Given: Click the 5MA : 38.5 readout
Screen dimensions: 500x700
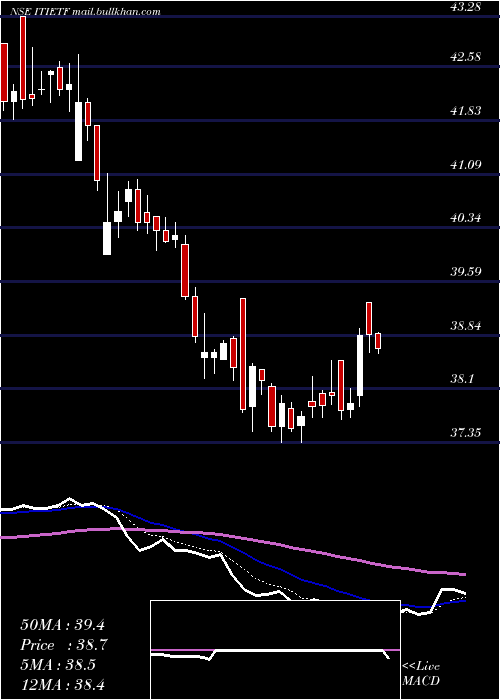Looking at the screenshot, I should coord(58,665).
